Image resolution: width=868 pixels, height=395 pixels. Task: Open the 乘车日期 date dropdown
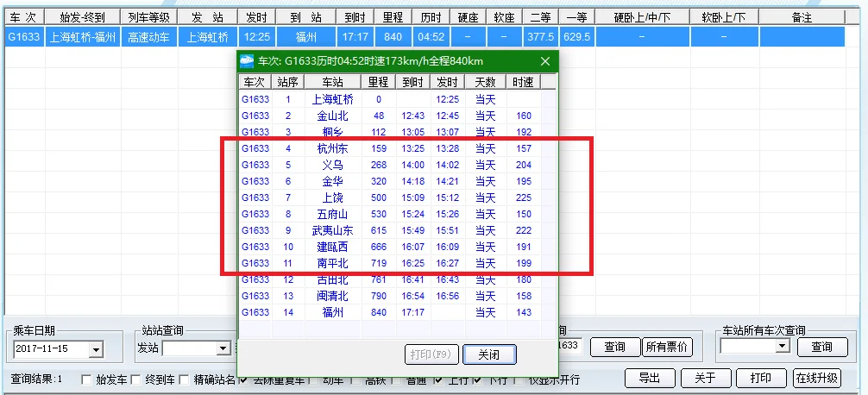(x=96, y=349)
